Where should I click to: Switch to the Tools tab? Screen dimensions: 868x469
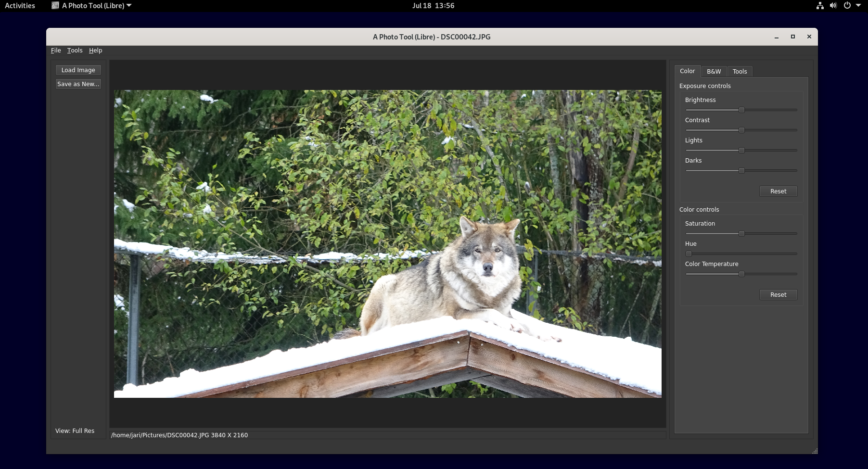740,72
